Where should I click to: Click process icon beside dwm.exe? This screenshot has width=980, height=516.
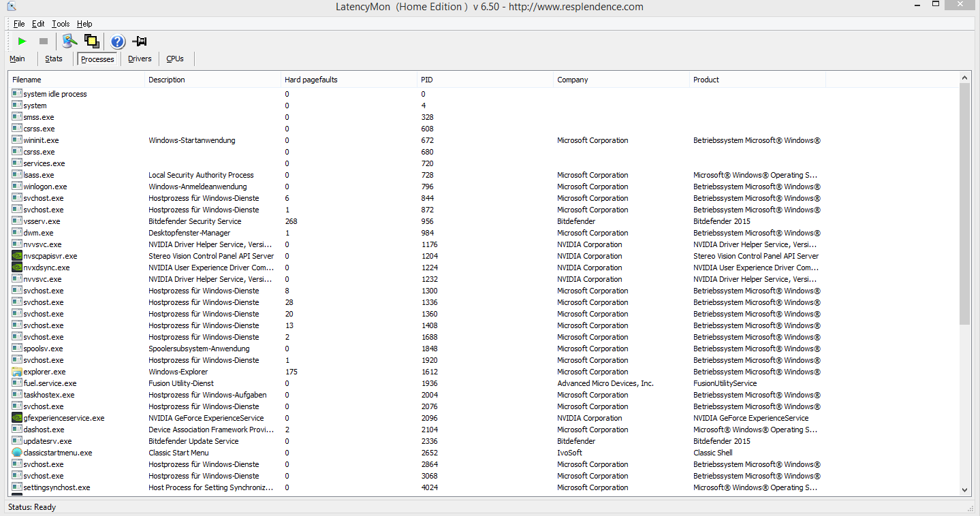(17, 233)
